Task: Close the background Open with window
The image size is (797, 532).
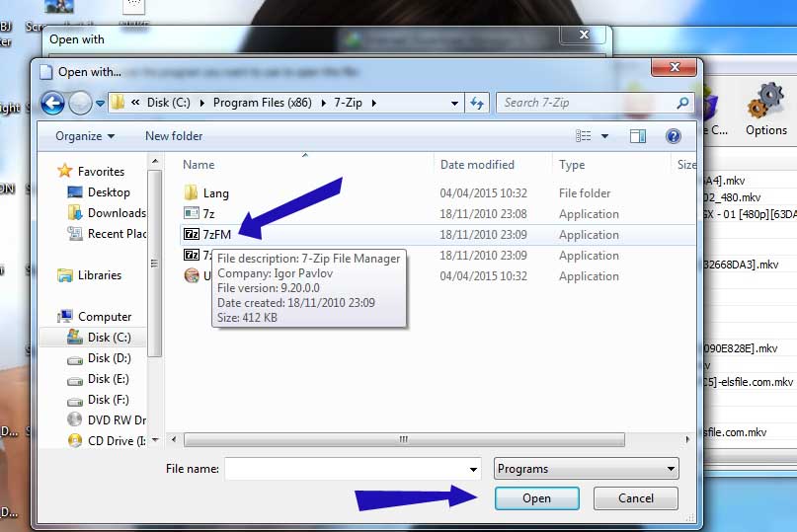Action: (584, 35)
